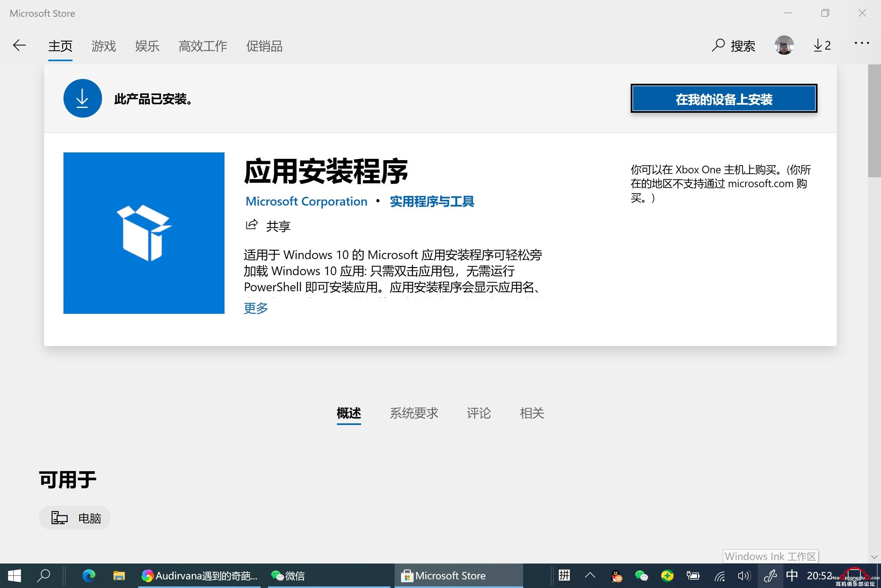The height and width of the screenshot is (588, 881).
Task: Open the 促销品 tab
Action: [264, 46]
